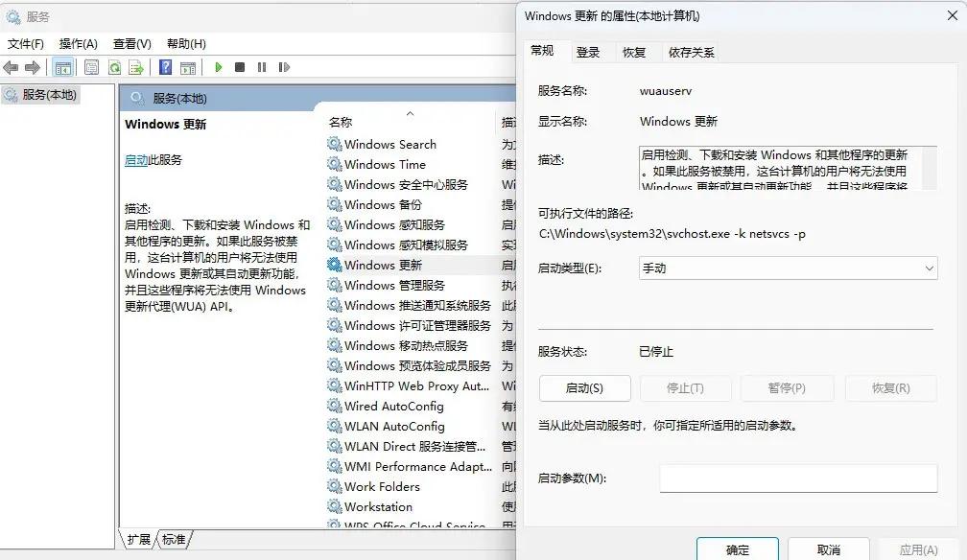Click the disabled 暂停(P) button

click(787, 388)
